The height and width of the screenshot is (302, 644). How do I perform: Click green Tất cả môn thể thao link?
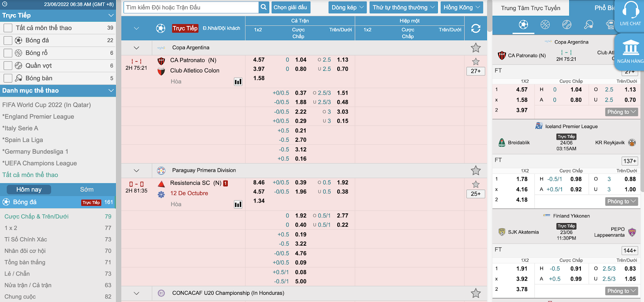coord(30,175)
